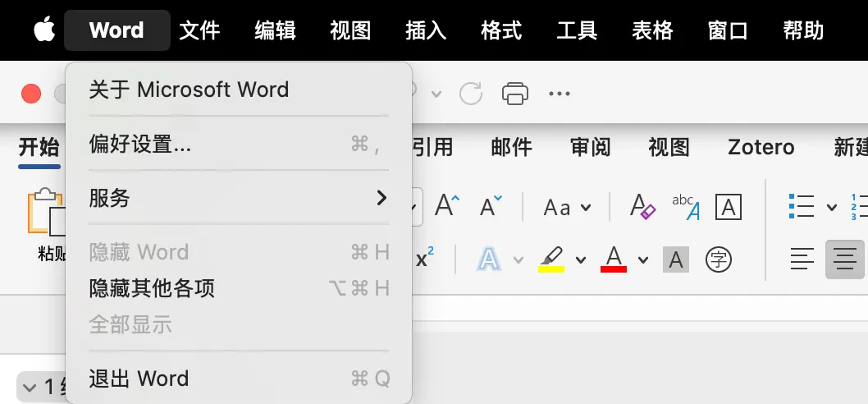Open the highlight color dropdown arrow
Screen dimensions: 868x404
click(x=581, y=260)
